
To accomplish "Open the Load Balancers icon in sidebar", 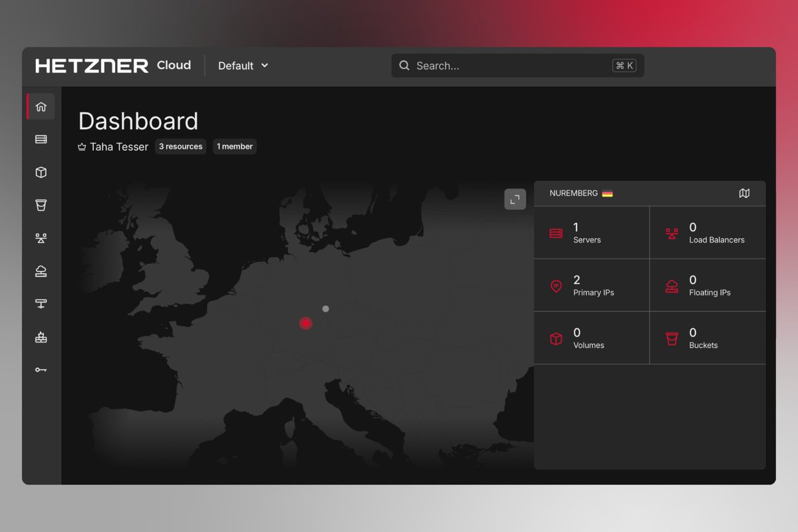I will [41, 238].
